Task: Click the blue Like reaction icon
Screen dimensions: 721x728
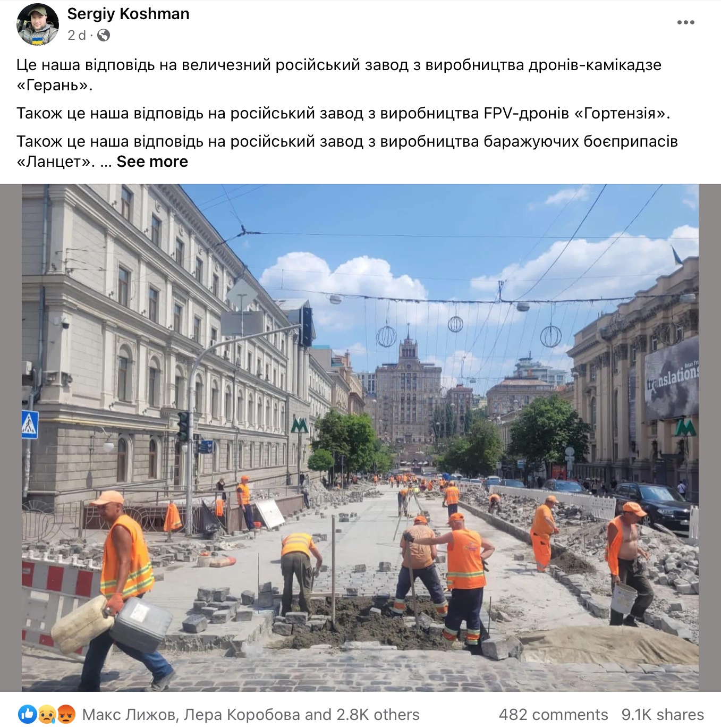Action: tap(27, 714)
